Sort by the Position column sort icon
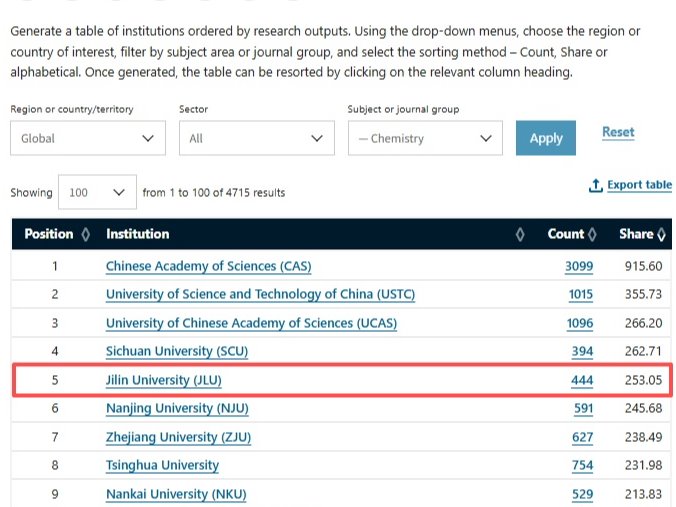 85,234
